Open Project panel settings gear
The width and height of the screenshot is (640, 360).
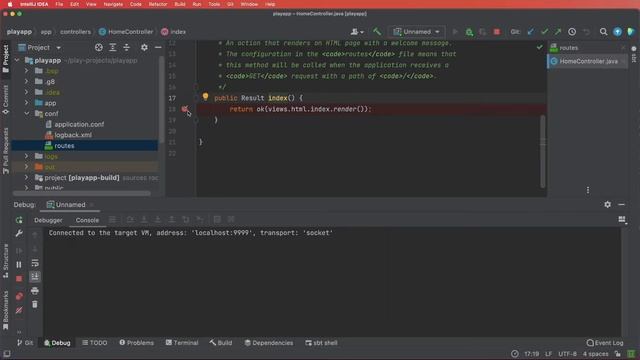point(144,47)
